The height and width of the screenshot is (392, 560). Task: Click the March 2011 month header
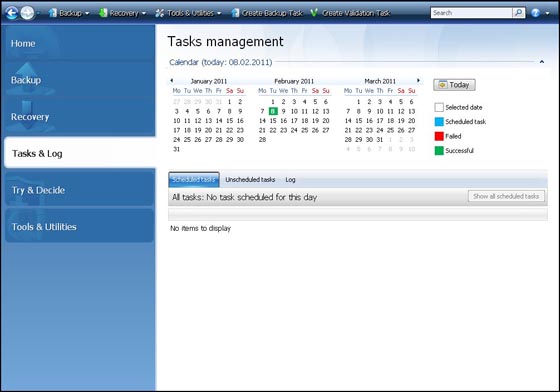pyautogui.click(x=380, y=81)
